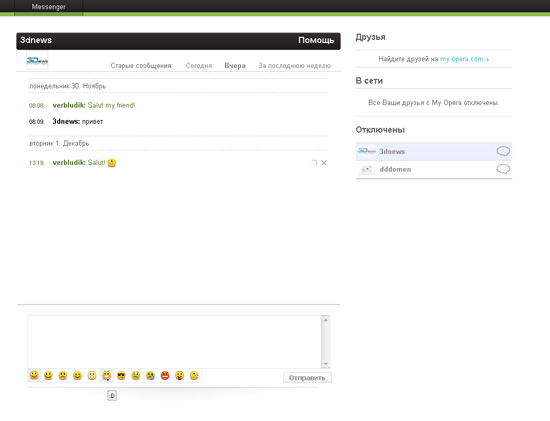This screenshot has height=421, width=550.
Task: Show today's old messages (Сегодня)
Action: [199, 66]
